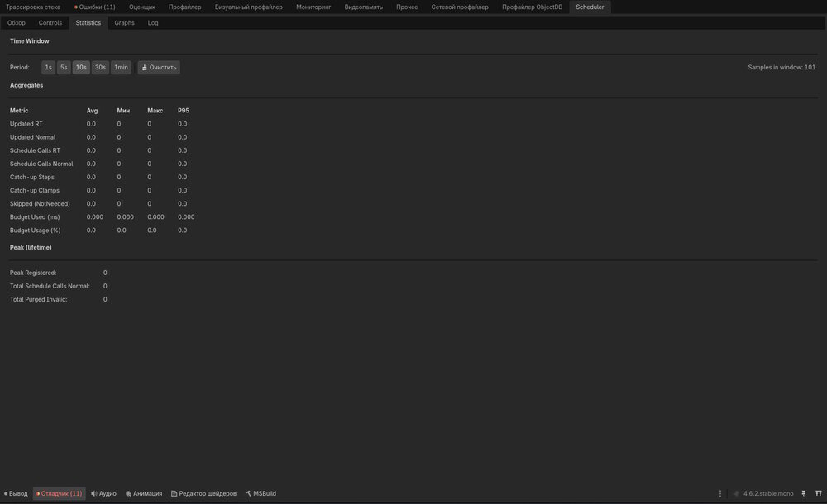Click Budget Used (ms) P95 value 0.000
Viewport: 827px width, 504px height.
[x=186, y=216]
